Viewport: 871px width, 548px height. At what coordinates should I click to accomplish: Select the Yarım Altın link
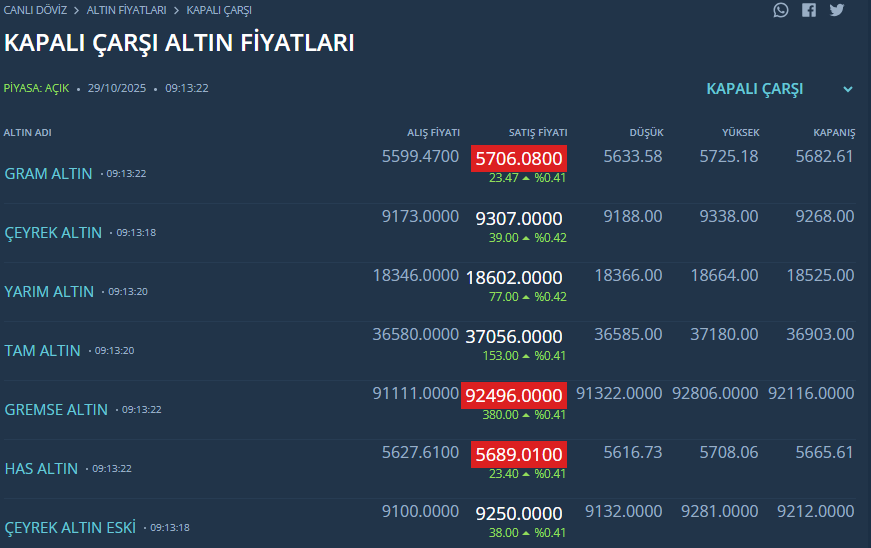[x=49, y=292]
